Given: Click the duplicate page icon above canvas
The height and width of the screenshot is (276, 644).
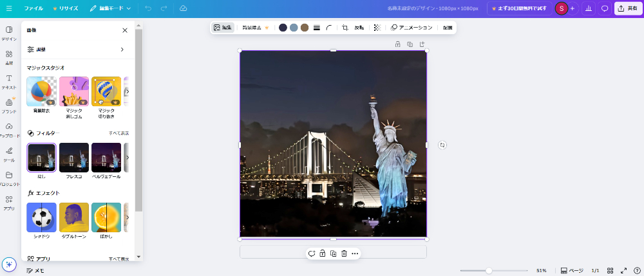Looking at the screenshot, I should 410,44.
